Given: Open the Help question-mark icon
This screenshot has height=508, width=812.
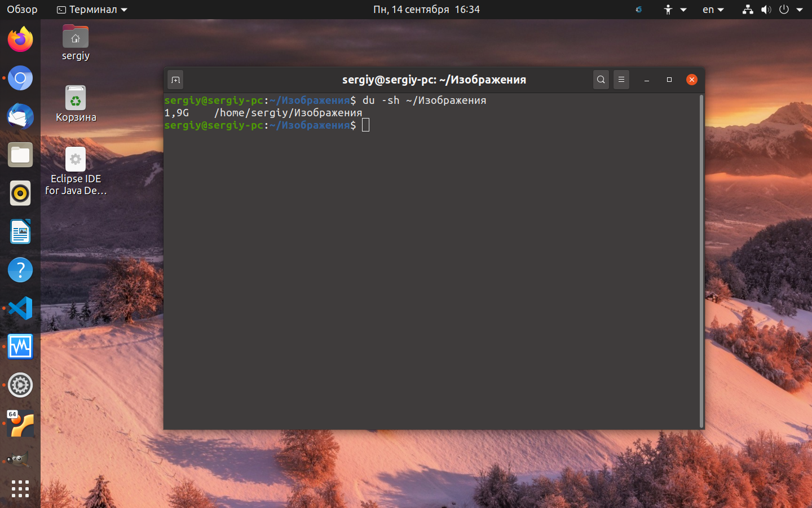Looking at the screenshot, I should click(x=20, y=270).
